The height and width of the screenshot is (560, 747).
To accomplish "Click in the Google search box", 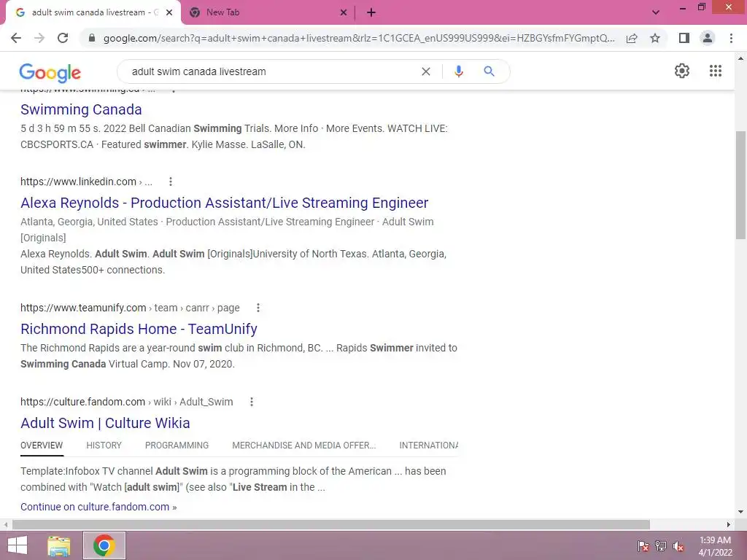I will 271,71.
